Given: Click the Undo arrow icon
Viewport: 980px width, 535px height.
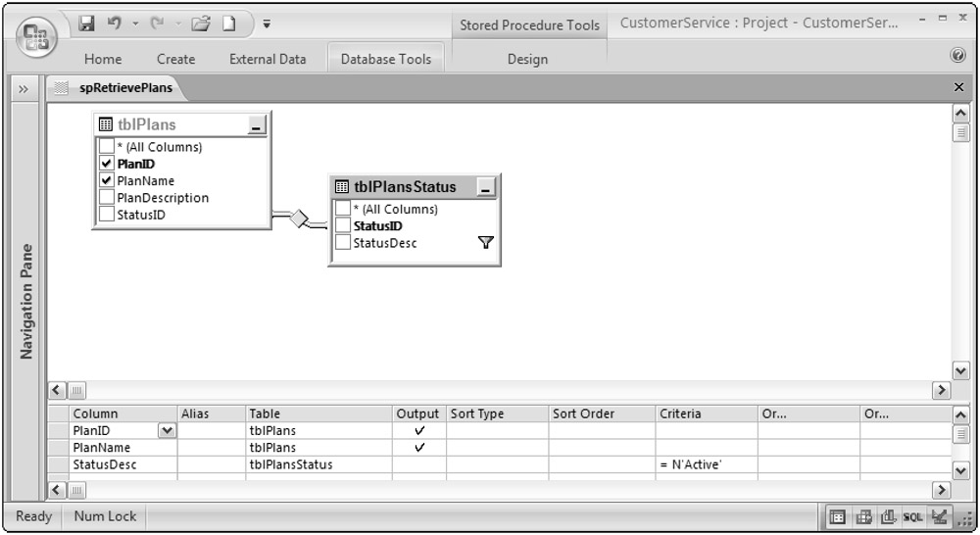Looking at the screenshot, I should [x=114, y=21].
